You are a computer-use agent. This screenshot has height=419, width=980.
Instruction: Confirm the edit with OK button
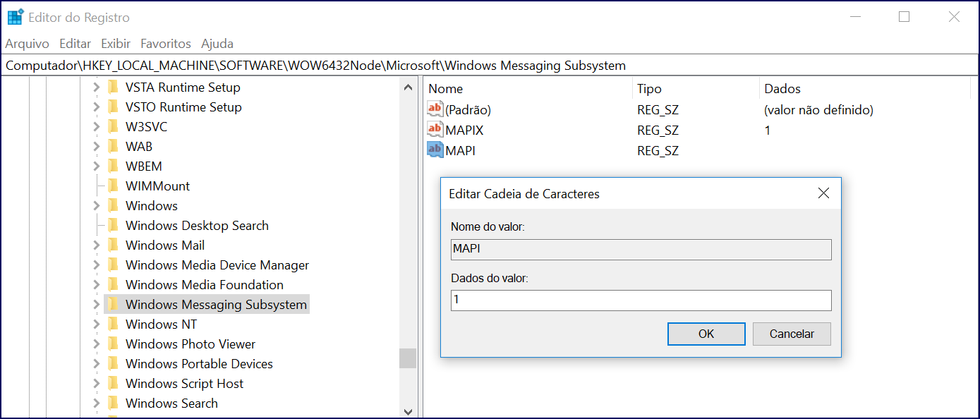pyautogui.click(x=706, y=334)
